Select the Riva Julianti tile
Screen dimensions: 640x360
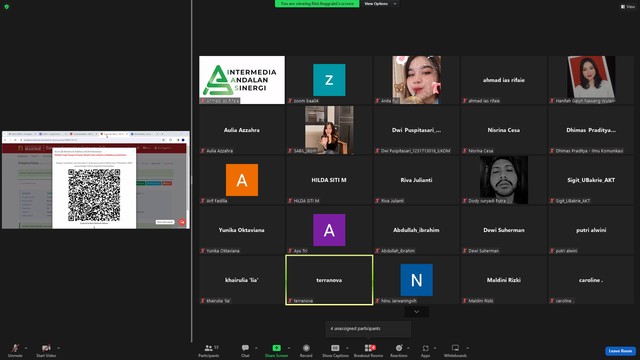click(x=416, y=180)
